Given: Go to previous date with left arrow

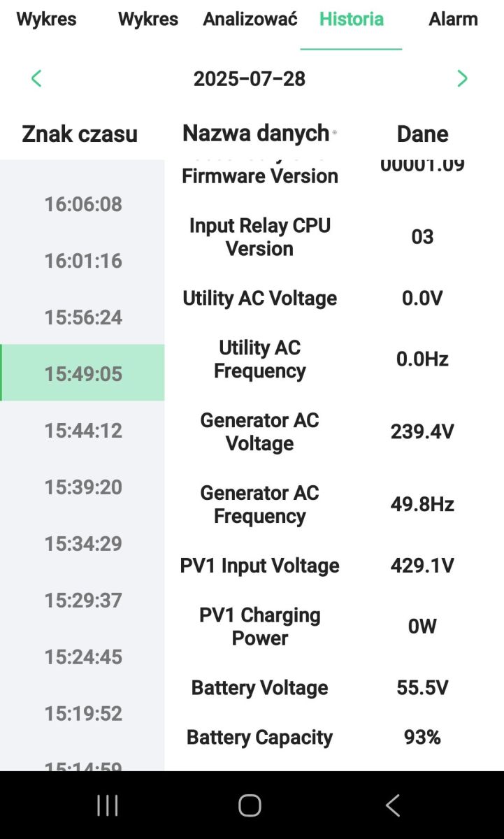Looking at the screenshot, I should pos(36,78).
